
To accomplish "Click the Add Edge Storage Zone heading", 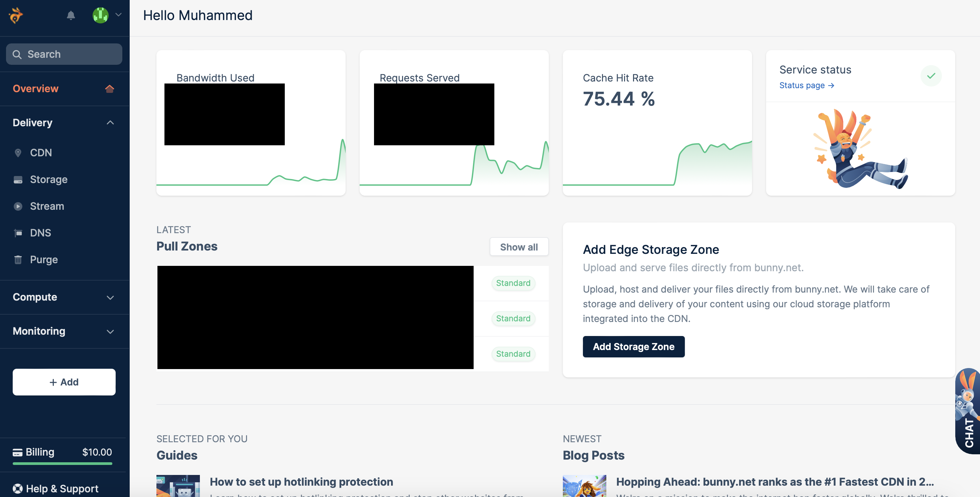I will tap(651, 250).
